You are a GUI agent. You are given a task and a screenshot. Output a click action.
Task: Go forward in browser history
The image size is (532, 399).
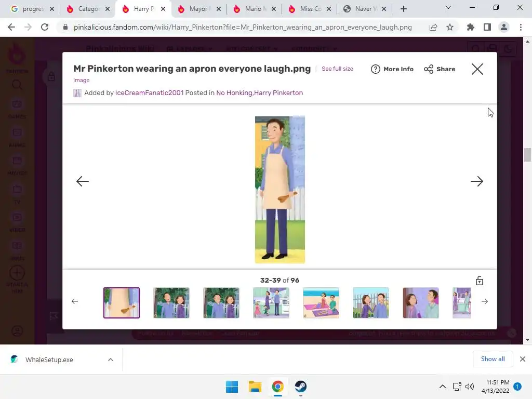point(28,27)
